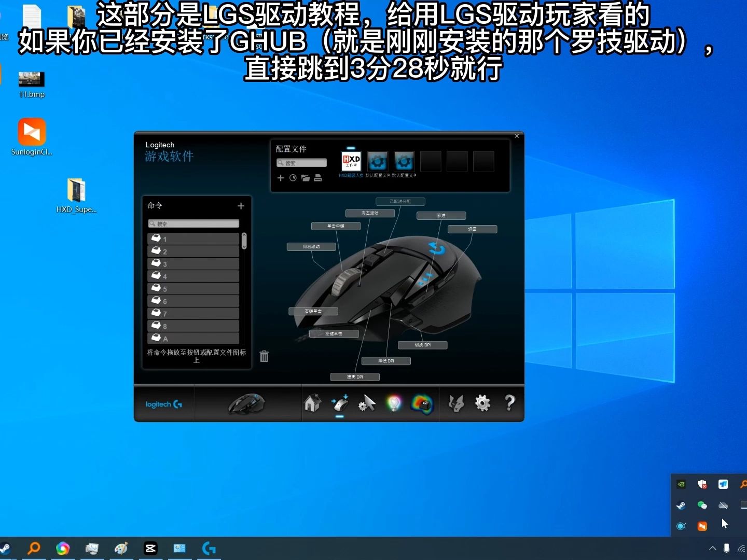Viewport: 747px width, 560px height.
Task: Click the trash bin delete icon
Action: click(x=264, y=356)
